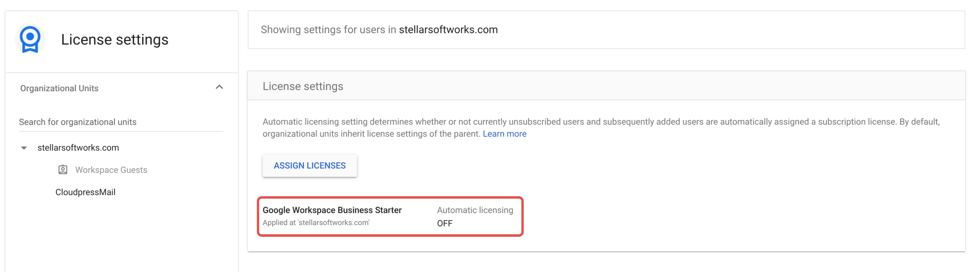
Task: Select the stellarsoftworks.com organizational unit
Action: (x=78, y=148)
